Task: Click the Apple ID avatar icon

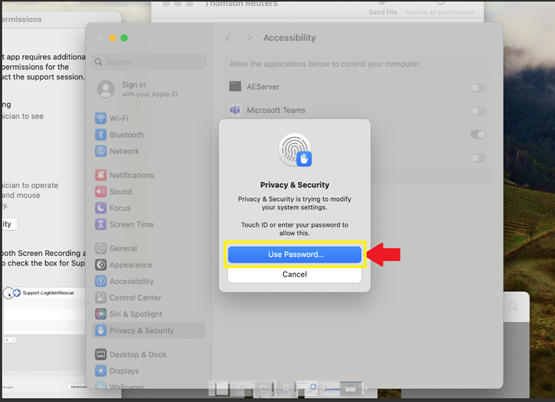Action: [x=106, y=89]
